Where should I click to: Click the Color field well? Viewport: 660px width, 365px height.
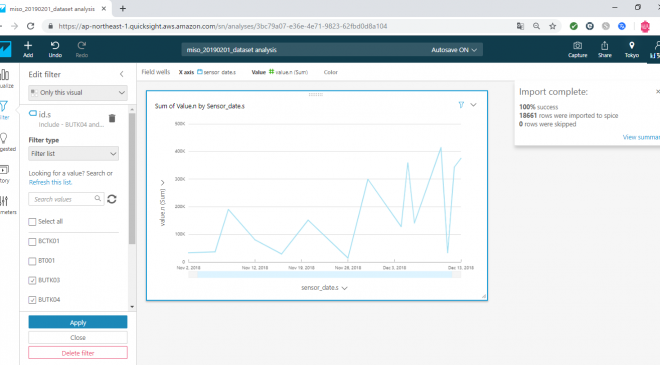330,72
